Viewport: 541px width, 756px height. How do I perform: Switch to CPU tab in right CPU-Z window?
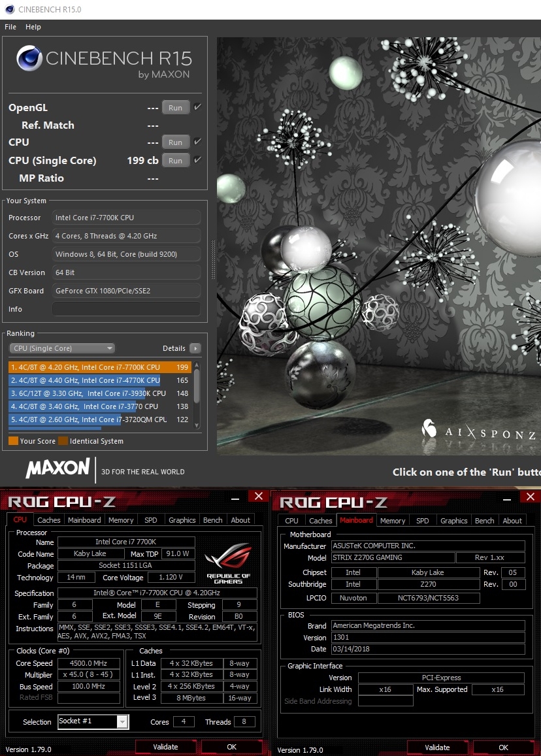[x=291, y=521]
